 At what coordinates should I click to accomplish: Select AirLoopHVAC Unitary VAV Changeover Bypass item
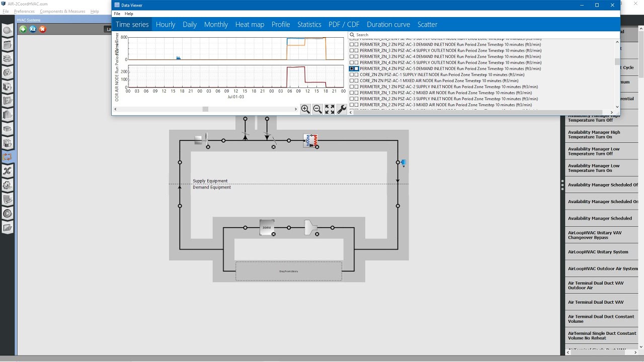click(x=602, y=235)
